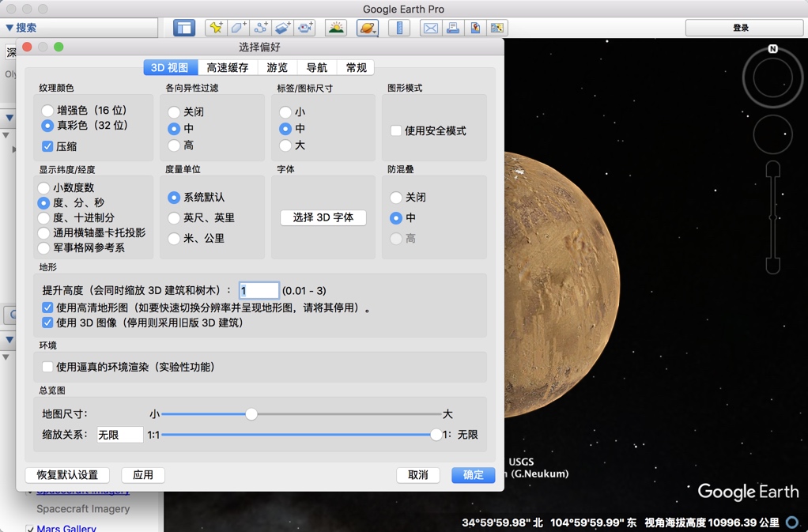Set 各向异性过滤 to 高

pos(174,145)
